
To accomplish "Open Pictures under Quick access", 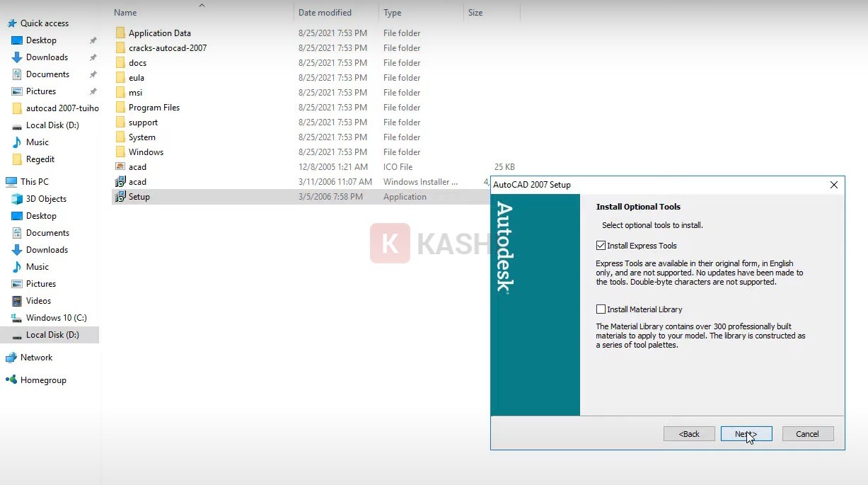I will tap(41, 91).
